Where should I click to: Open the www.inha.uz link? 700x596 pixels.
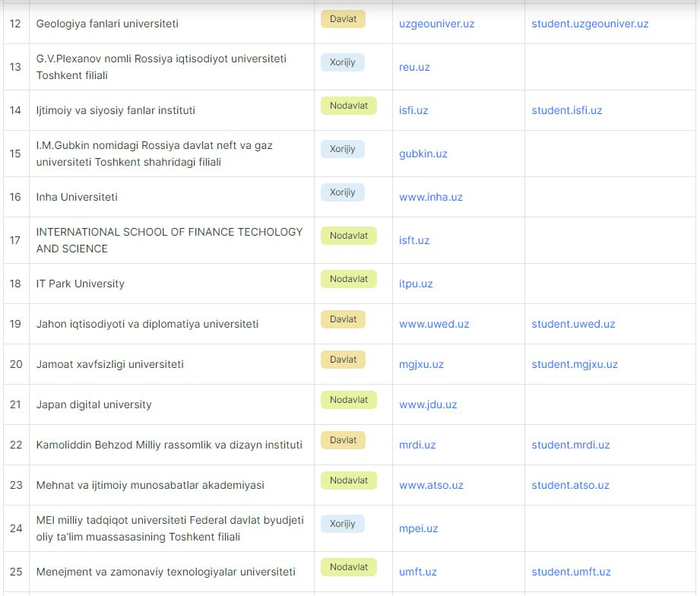[431, 197]
